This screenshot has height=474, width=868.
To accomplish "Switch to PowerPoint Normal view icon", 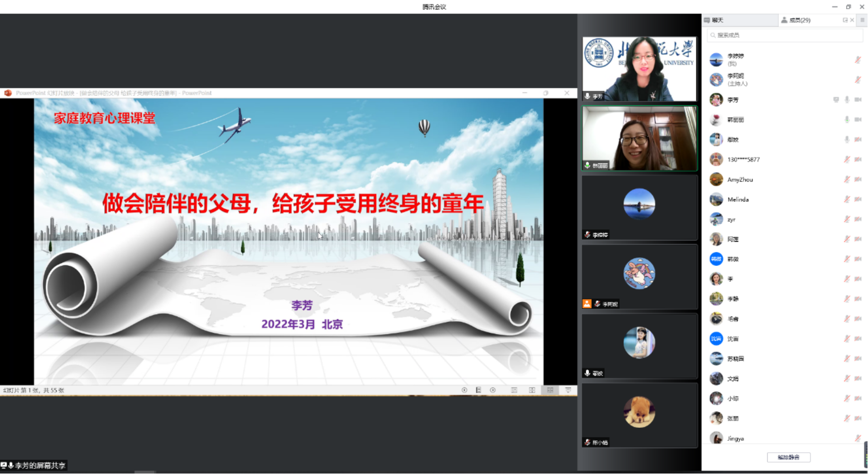I will click(x=514, y=390).
